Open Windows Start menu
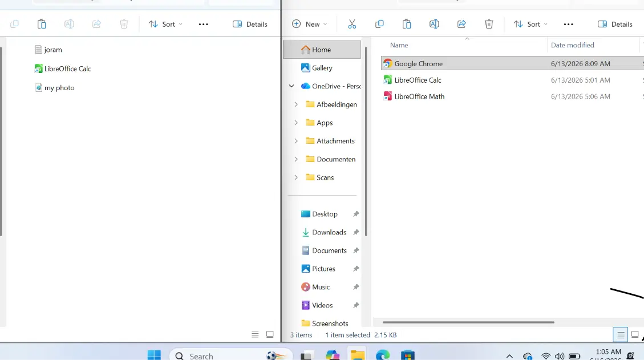The height and width of the screenshot is (360, 644). click(154, 355)
